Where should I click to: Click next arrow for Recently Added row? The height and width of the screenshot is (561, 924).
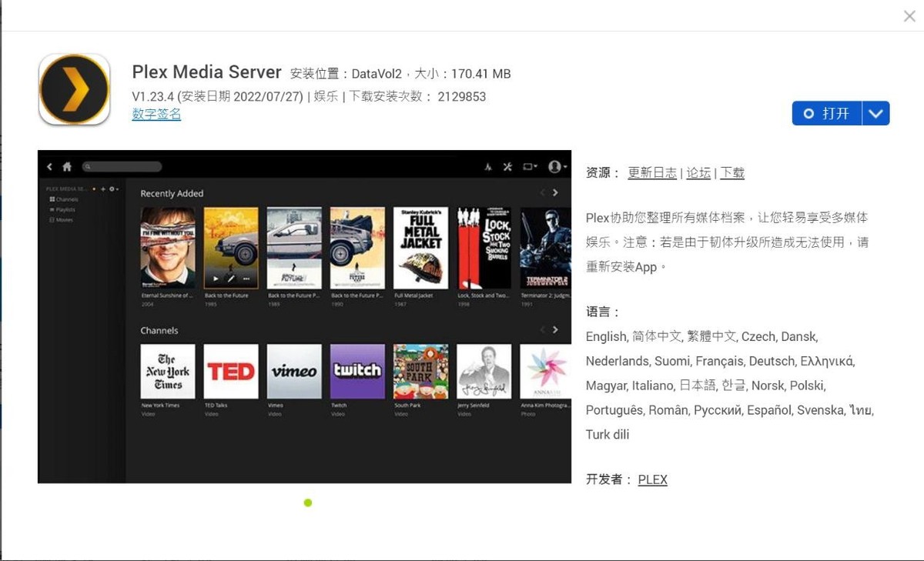(x=555, y=193)
